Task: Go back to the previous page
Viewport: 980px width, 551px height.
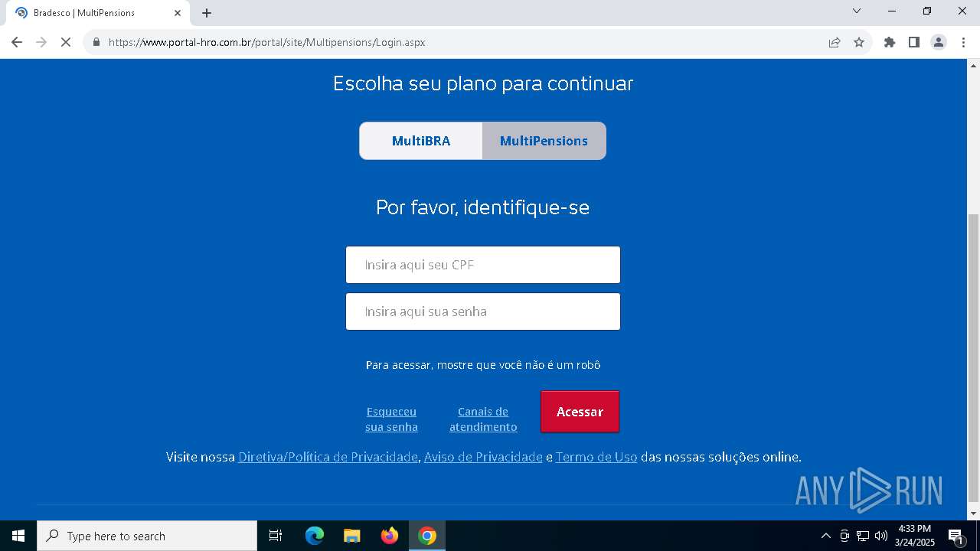Action: point(17,42)
